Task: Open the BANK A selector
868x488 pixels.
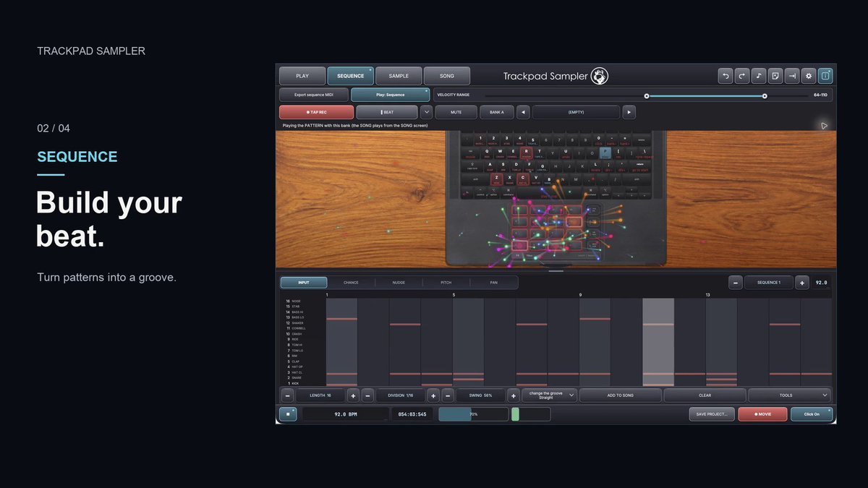Action: [x=496, y=112]
